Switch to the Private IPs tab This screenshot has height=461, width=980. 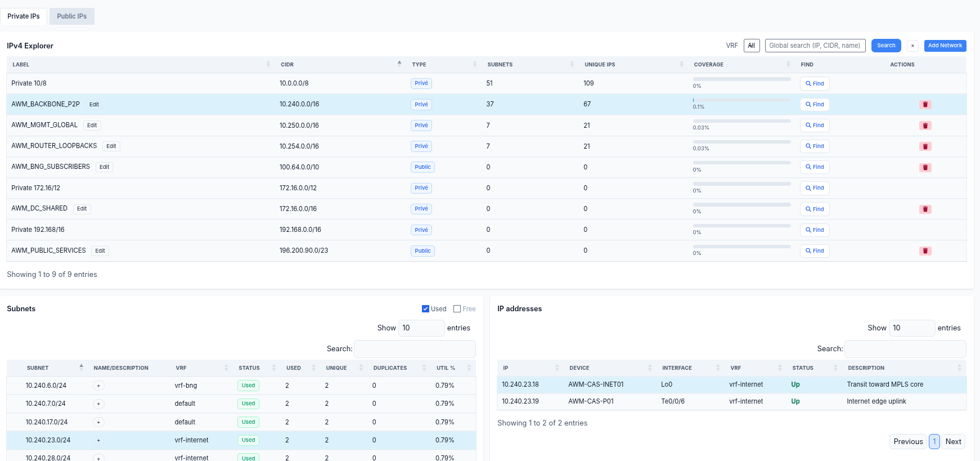click(24, 16)
